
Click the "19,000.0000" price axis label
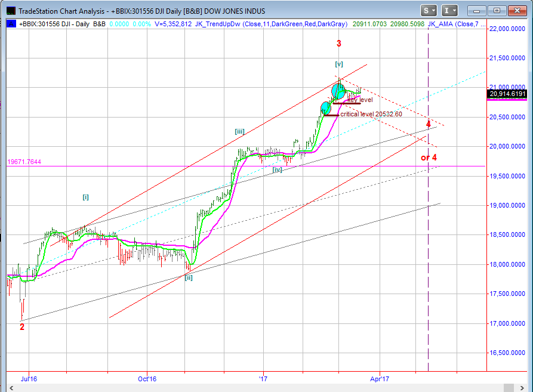[x=507, y=205]
